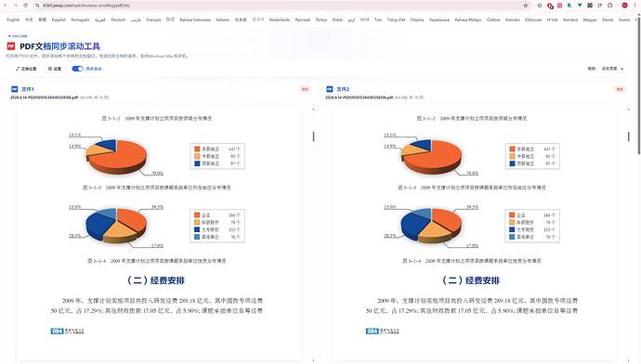This screenshot has height=364, width=641.
Task: Switch language to English
Action: (13, 19)
